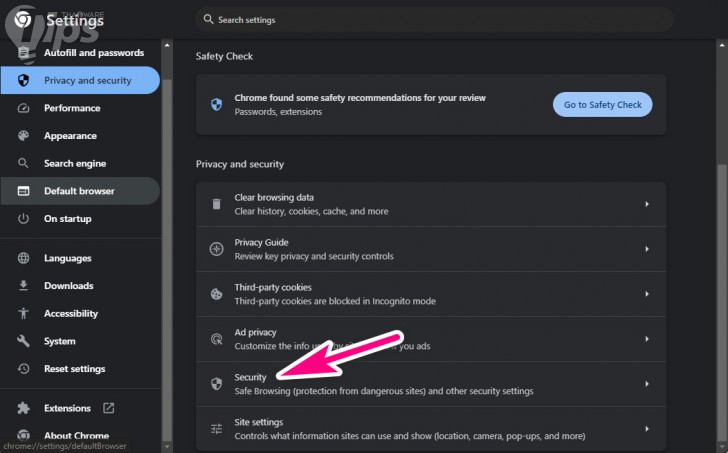
Task: Click main page scrollbar up arrow
Action: 722,45
